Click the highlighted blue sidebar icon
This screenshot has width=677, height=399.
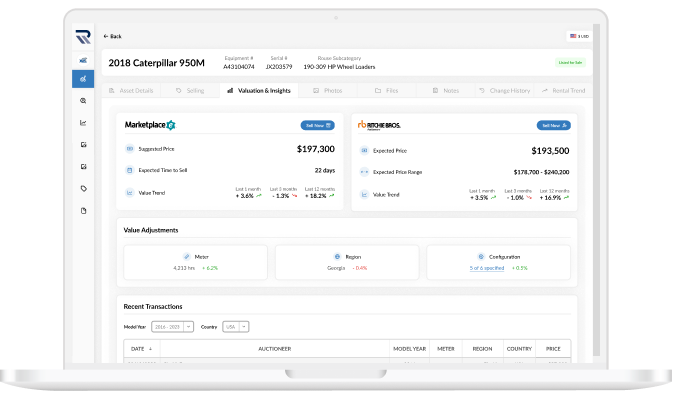tap(83, 79)
